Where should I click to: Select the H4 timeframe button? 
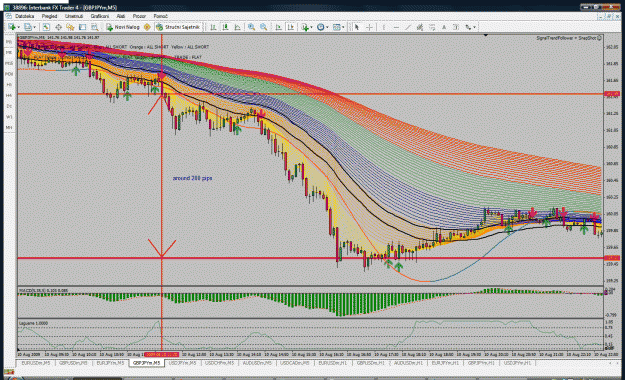9,96
